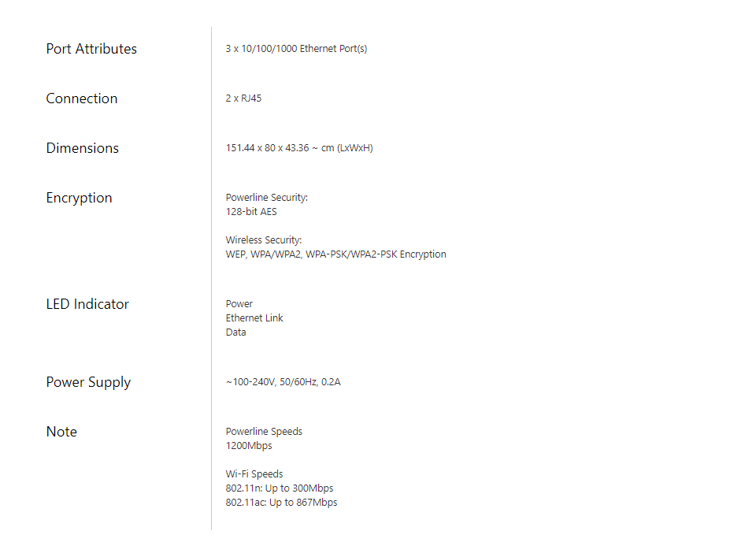Select the 802.11ac: Up to 867Mbps line
The height and width of the screenshot is (557, 756).
coord(281,503)
